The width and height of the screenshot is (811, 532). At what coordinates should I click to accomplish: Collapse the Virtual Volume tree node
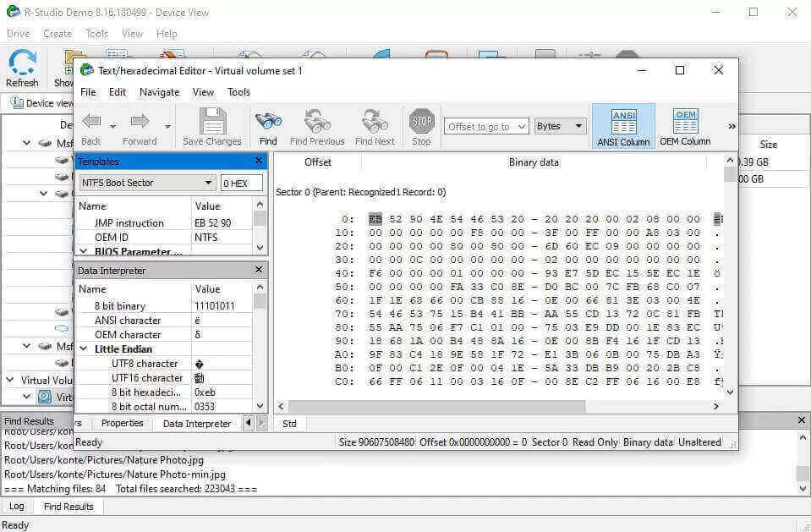point(10,380)
